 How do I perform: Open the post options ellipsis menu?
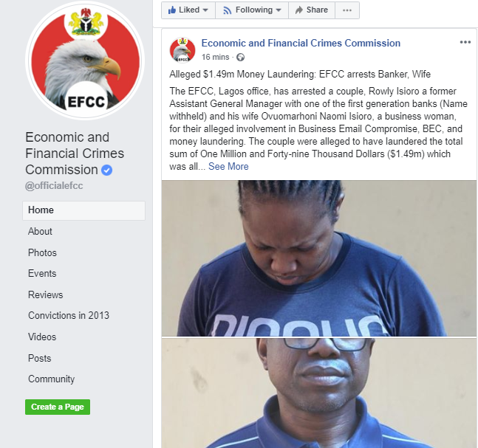click(x=465, y=42)
